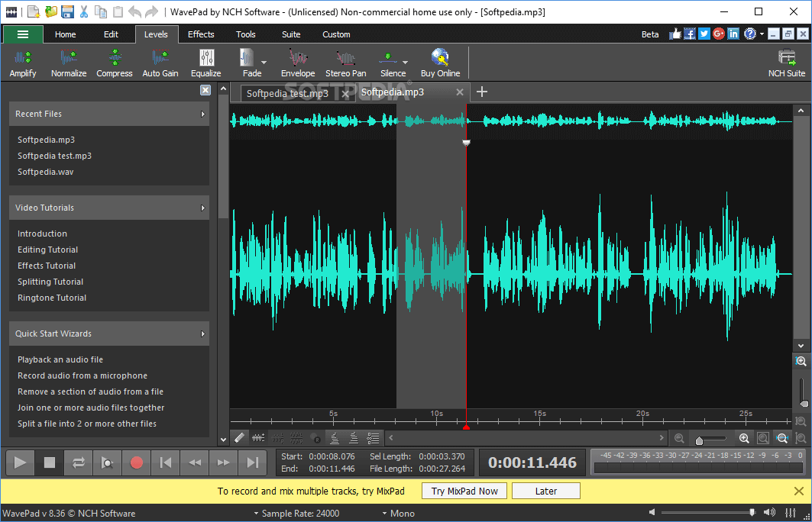The width and height of the screenshot is (812, 522).
Task: Switch to the Edit ribbon tab
Action: 111,34
